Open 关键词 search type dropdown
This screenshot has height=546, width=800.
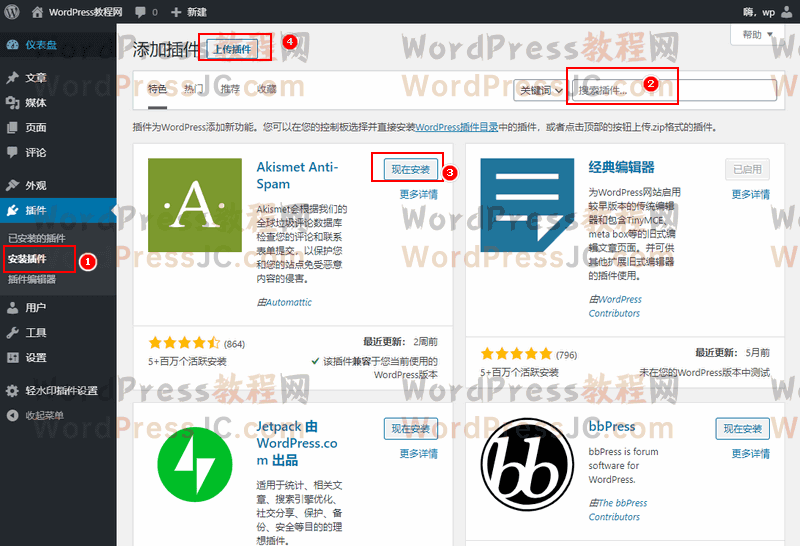(540, 90)
